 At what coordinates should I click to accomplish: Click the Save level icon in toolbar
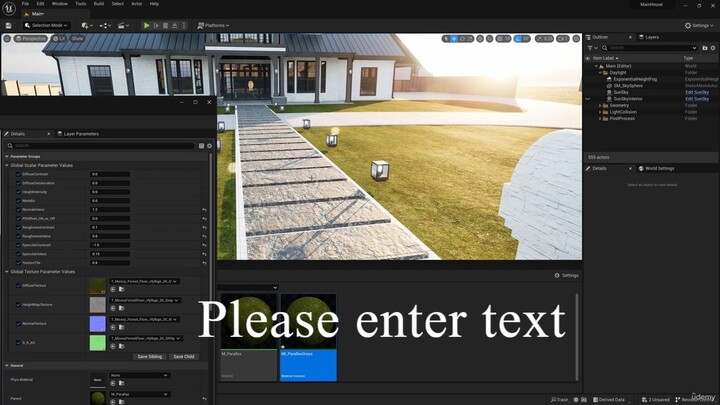point(7,25)
